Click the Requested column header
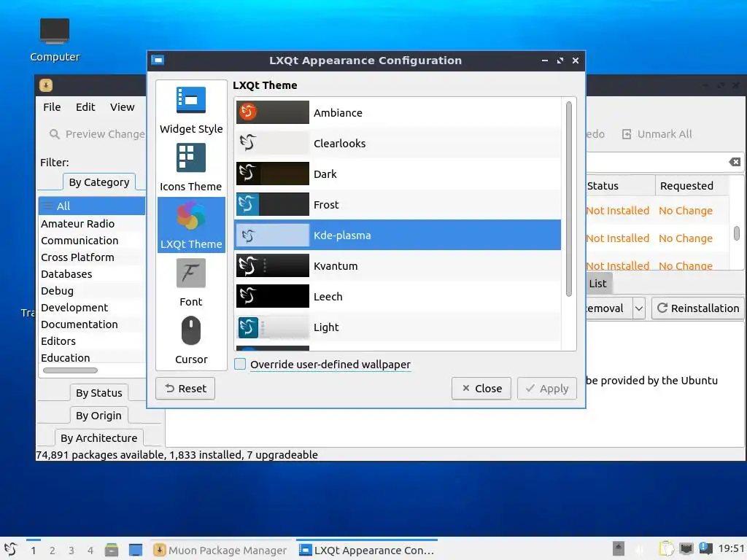The image size is (747, 560). click(x=692, y=186)
